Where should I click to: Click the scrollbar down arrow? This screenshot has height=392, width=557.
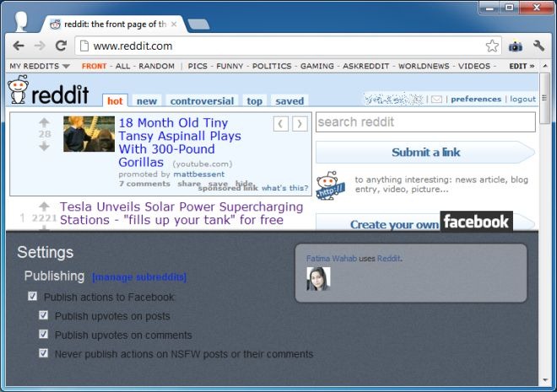(x=545, y=380)
